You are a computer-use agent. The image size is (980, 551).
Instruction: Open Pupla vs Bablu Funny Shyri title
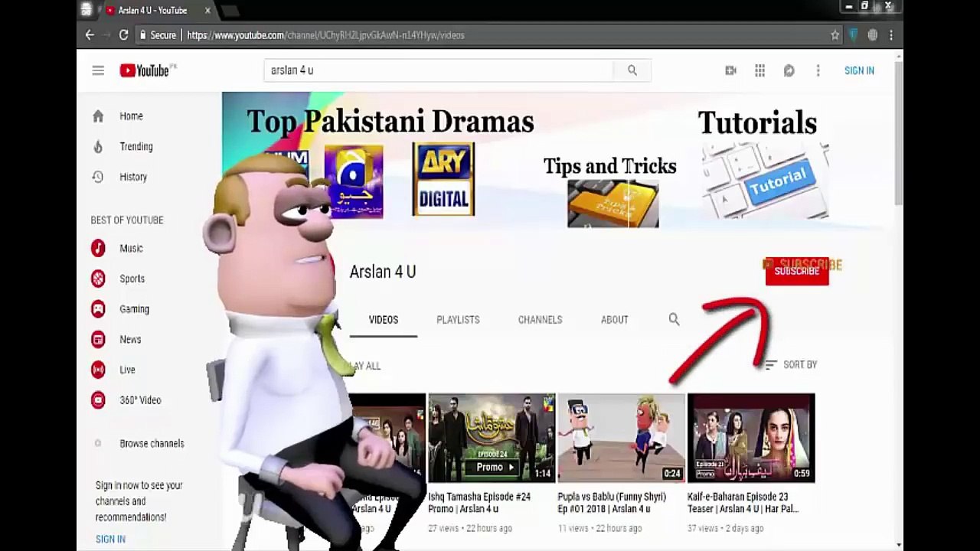tap(612, 503)
